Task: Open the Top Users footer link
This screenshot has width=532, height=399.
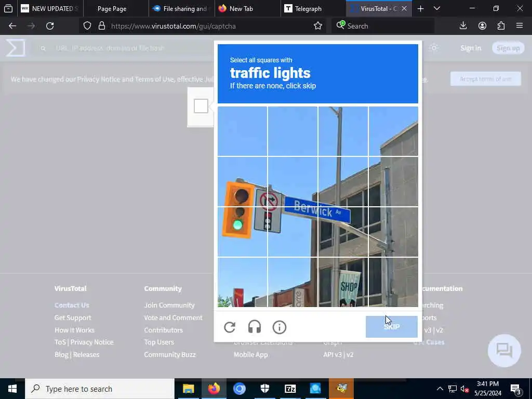Action: coord(159,342)
